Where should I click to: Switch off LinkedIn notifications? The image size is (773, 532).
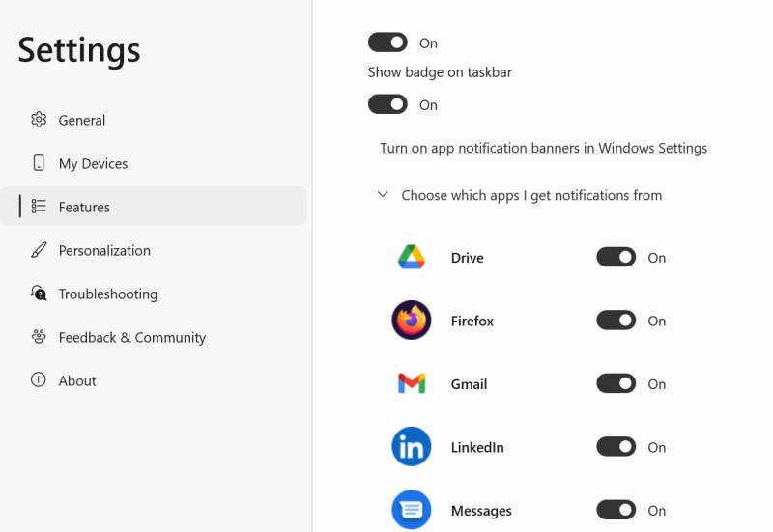[x=616, y=447]
